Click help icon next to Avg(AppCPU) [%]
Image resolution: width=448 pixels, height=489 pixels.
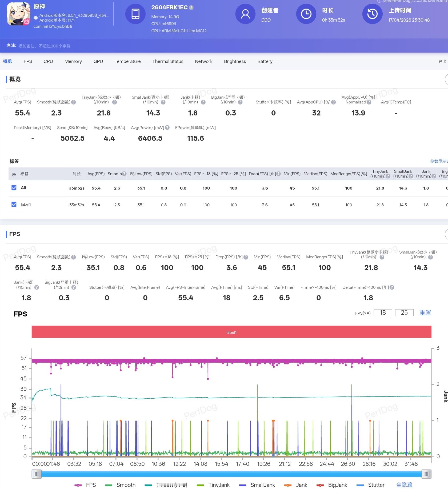(x=333, y=102)
